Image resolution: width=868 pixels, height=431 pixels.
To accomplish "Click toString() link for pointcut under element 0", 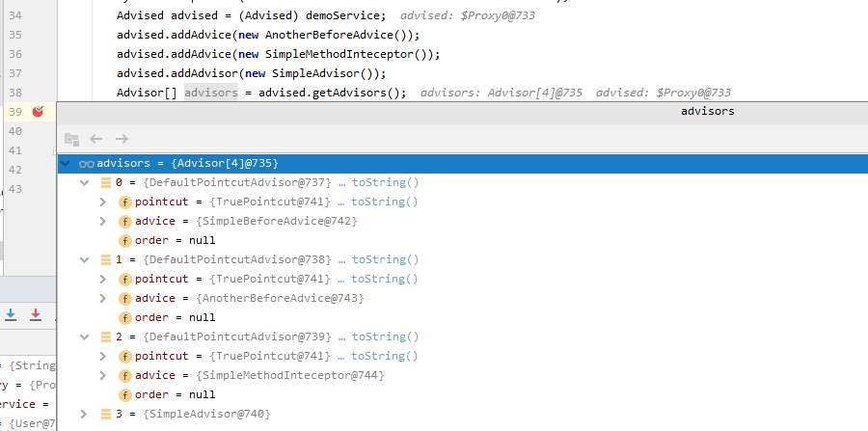I will point(385,202).
